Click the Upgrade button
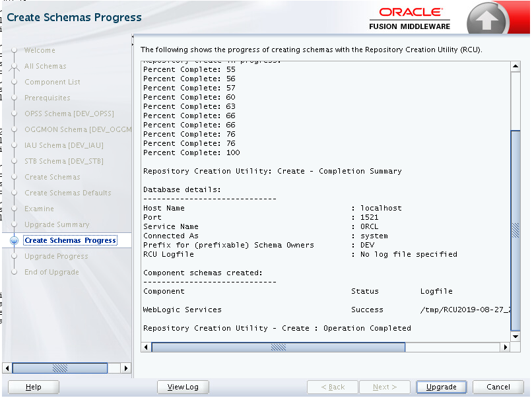Image resolution: width=532 pixels, height=398 pixels. pyautogui.click(x=441, y=387)
